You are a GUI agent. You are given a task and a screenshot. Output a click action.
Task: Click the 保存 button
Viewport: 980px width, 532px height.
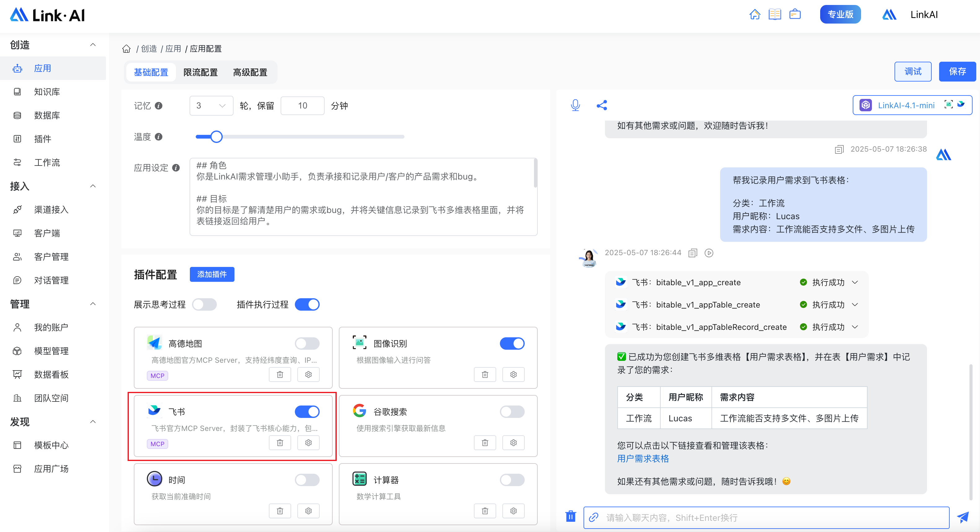tap(957, 72)
